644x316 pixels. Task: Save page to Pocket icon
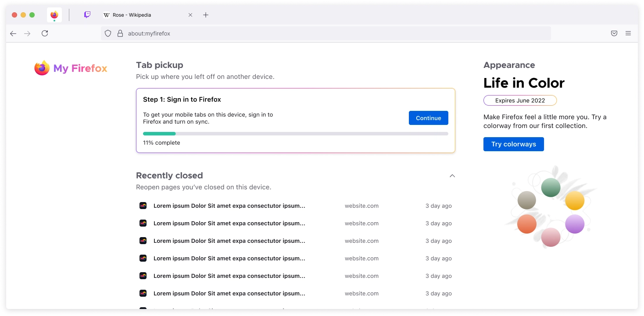(x=614, y=33)
